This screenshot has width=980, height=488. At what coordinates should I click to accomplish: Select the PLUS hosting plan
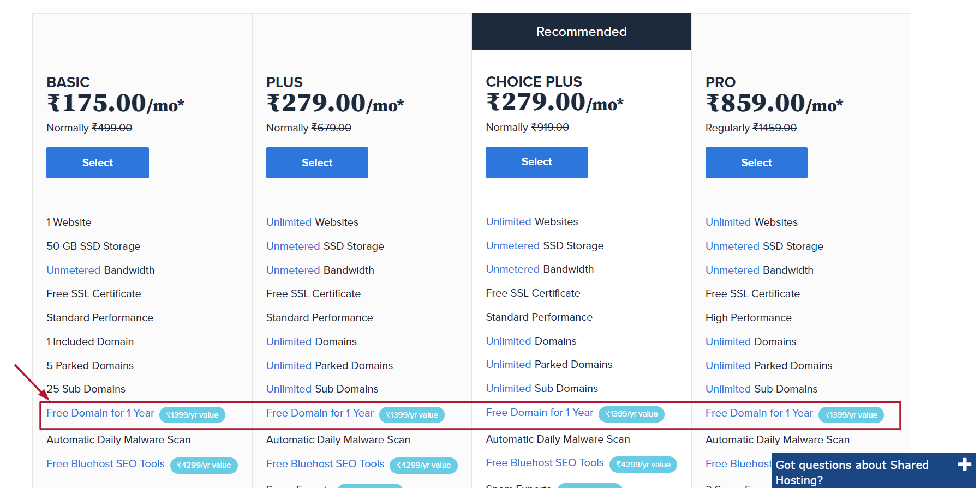tap(317, 162)
